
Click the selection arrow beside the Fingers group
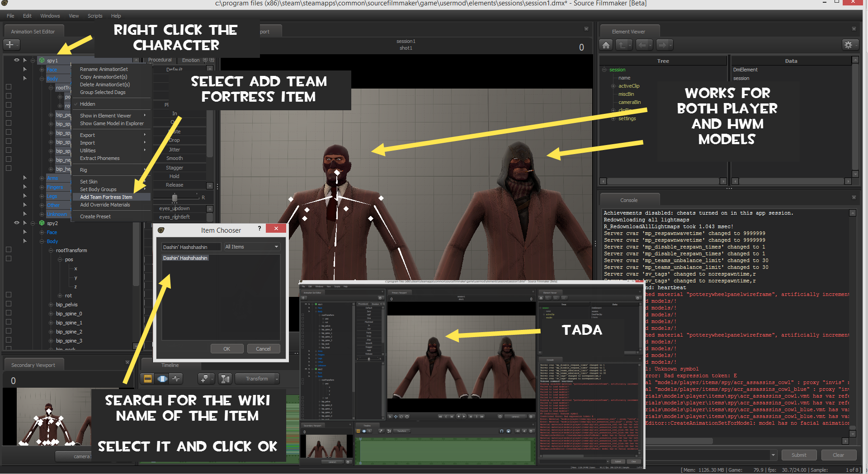click(x=25, y=187)
